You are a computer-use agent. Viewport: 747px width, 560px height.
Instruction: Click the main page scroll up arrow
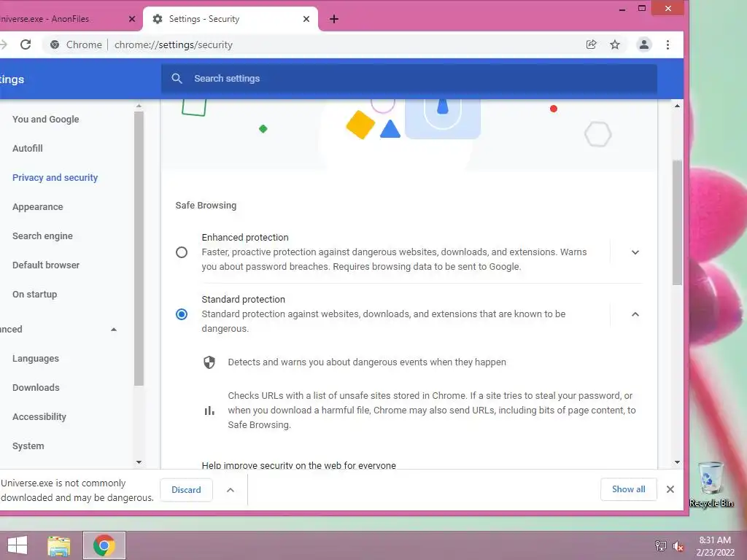[677, 106]
